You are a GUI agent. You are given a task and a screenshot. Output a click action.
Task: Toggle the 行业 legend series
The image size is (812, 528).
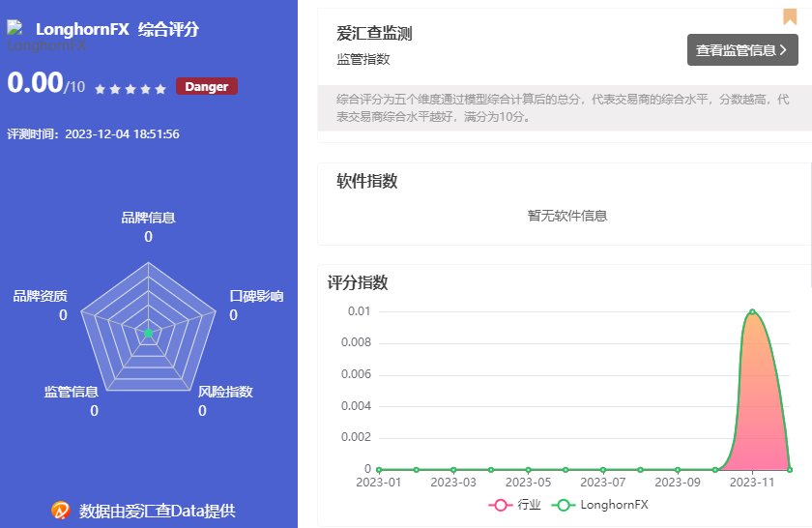pos(514,505)
